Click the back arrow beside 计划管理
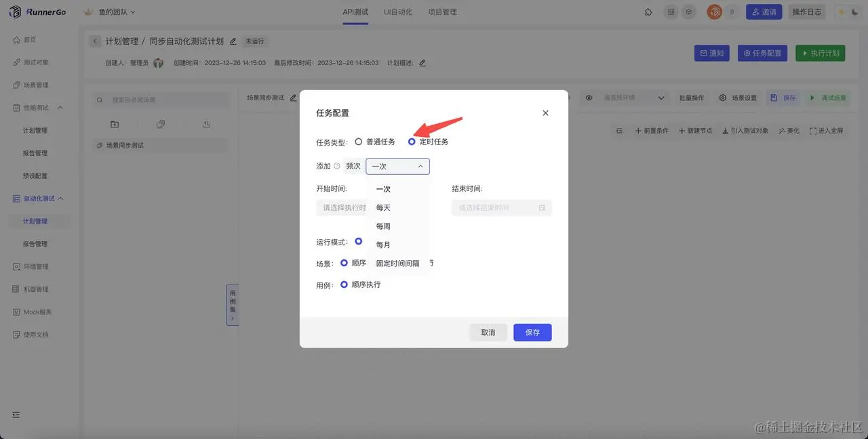Viewport: 868px width, 439px height. tap(95, 41)
